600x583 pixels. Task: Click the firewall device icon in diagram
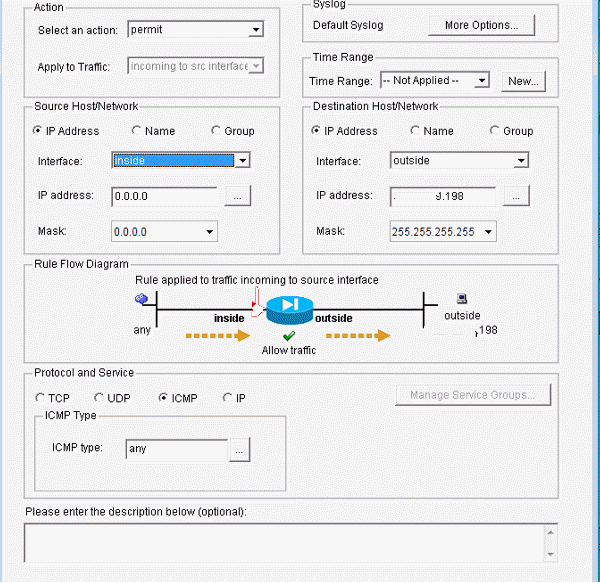[289, 309]
